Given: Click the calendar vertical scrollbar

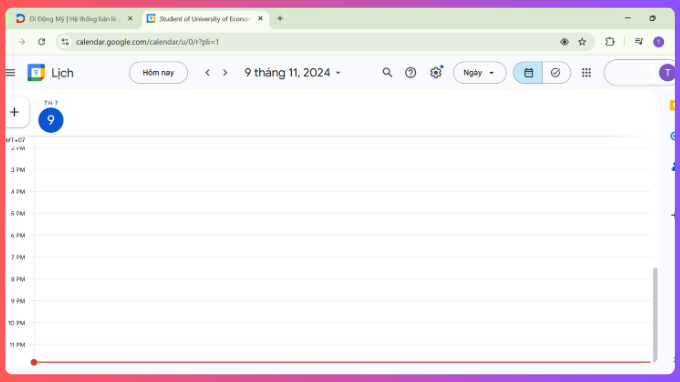Looking at the screenshot, I should (x=655, y=314).
